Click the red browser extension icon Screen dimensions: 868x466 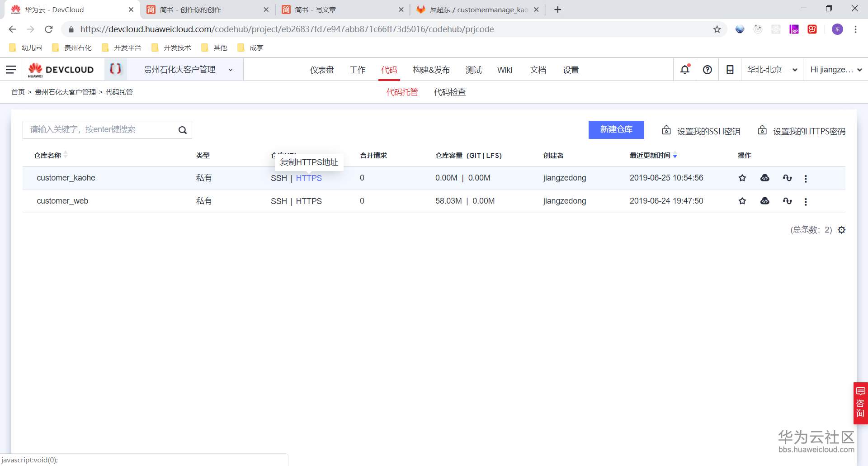pos(812,29)
